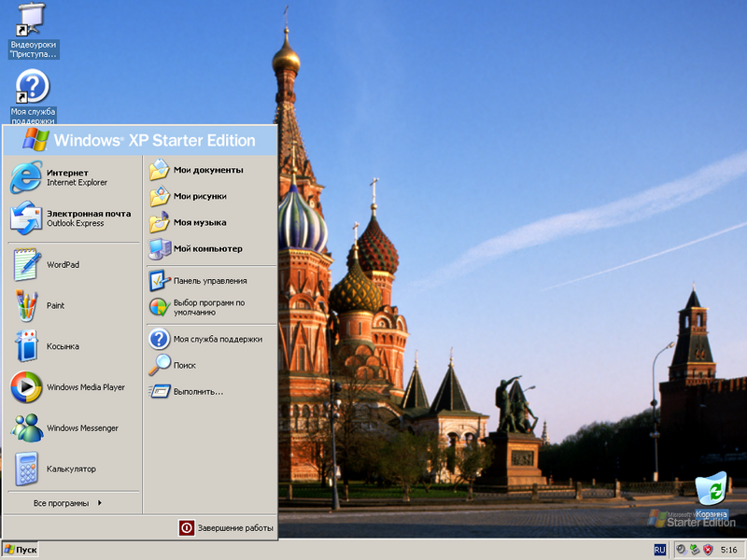
Task: Click the Outlook Express subtitle text
Action: [76, 223]
